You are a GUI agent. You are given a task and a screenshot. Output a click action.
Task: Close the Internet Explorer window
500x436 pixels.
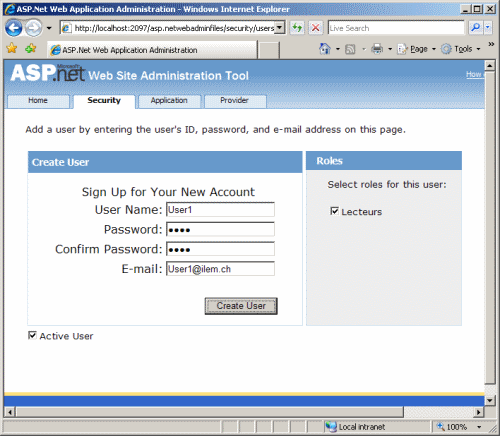pos(490,9)
